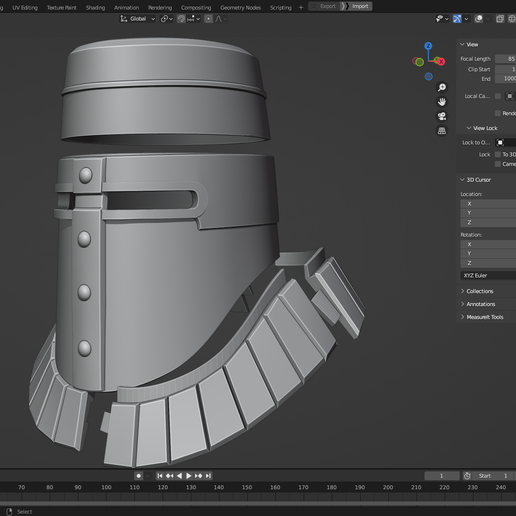516x516 pixels.
Task: Toggle the show gizmo button
Action: (x=457, y=19)
